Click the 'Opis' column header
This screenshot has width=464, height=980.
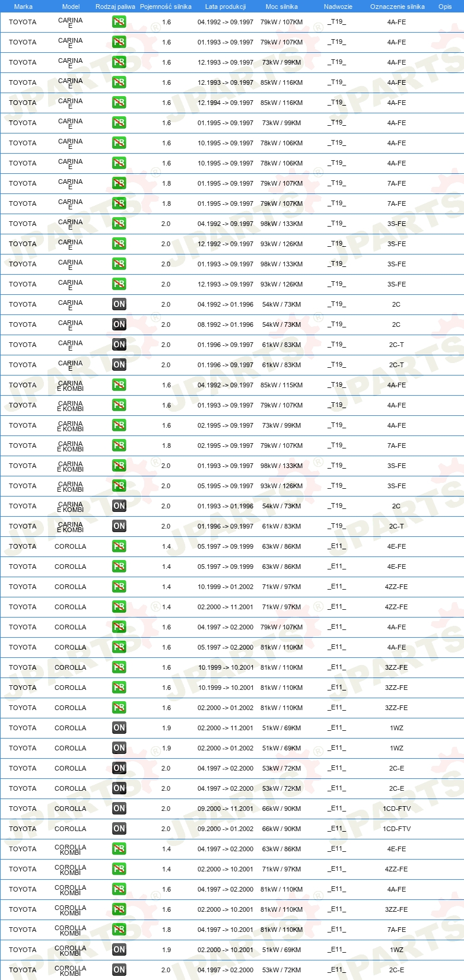(445, 7)
